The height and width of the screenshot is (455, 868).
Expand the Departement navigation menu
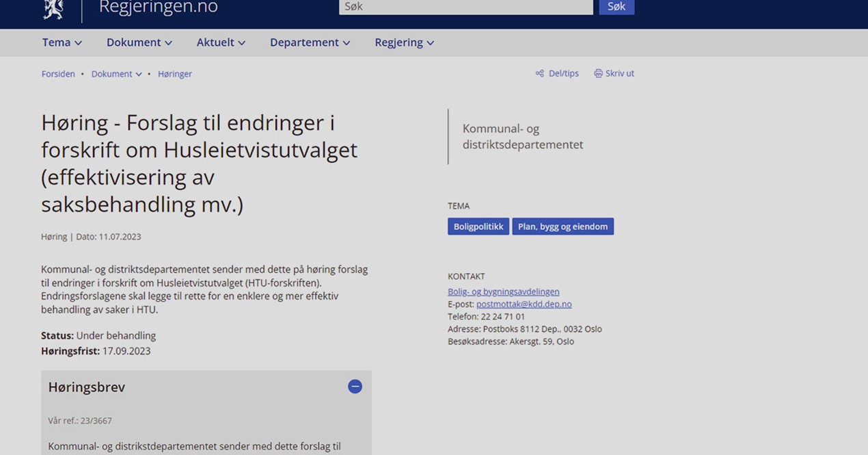[304, 42]
